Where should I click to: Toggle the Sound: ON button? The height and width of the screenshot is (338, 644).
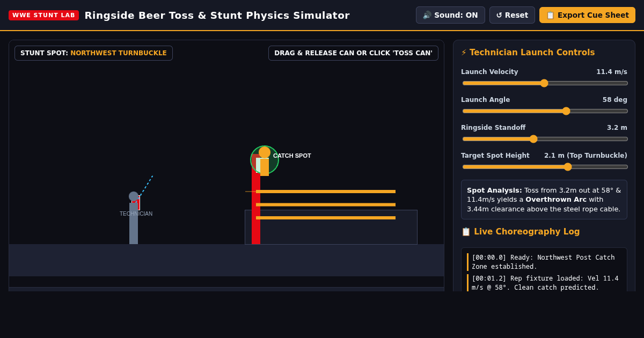tap(450, 15)
